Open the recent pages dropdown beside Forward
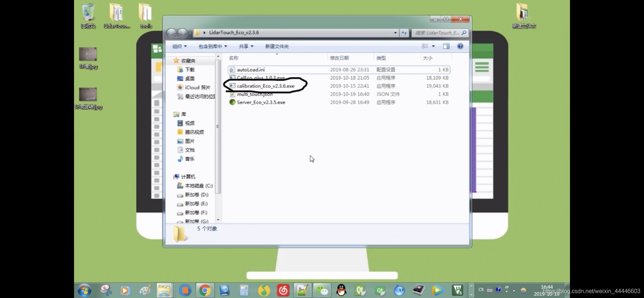 coord(190,33)
